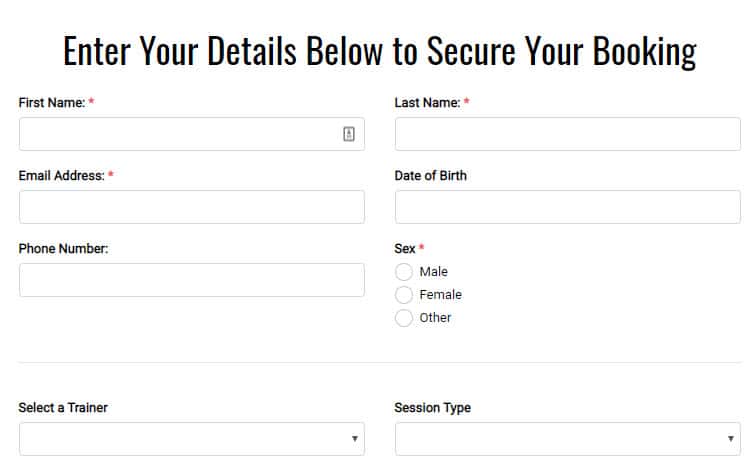Click the Other option label text

[x=435, y=318]
